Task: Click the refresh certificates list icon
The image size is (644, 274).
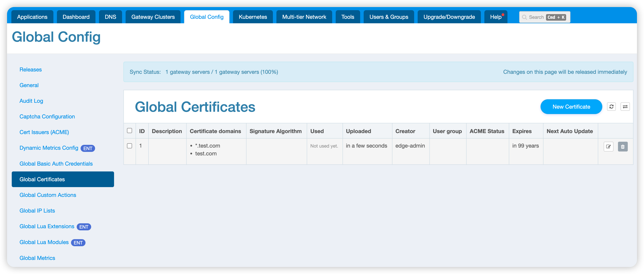Action: pos(611,107)
